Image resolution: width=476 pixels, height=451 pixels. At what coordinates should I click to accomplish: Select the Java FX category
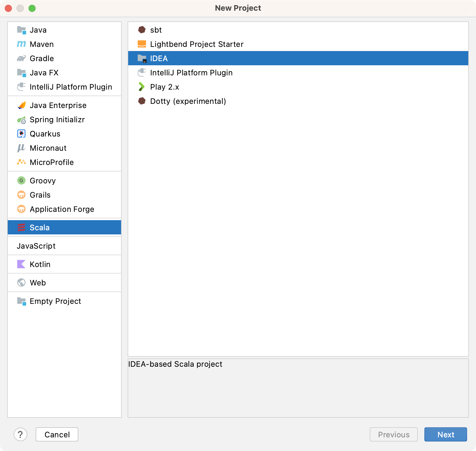coord(64,73)
